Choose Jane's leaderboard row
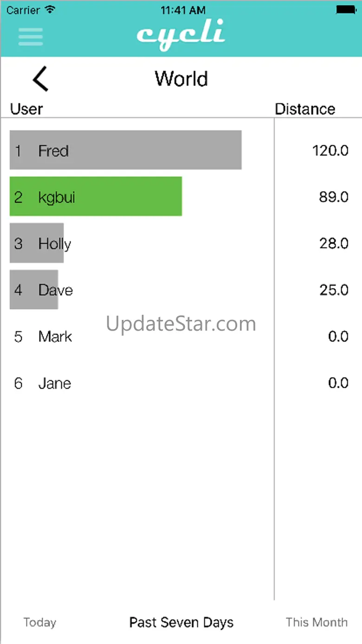362x644 pixels. [x=54, y=383]
